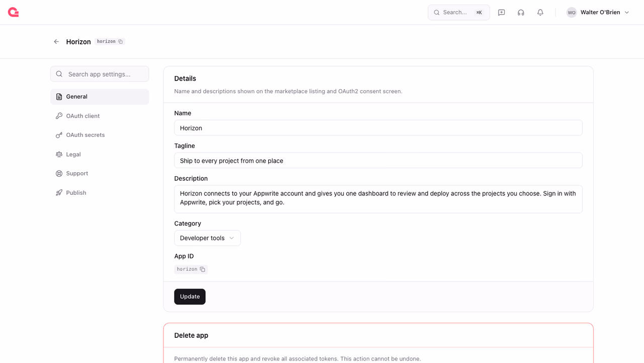
Task: Open the OAuth client section
Action: click(100, 116)
